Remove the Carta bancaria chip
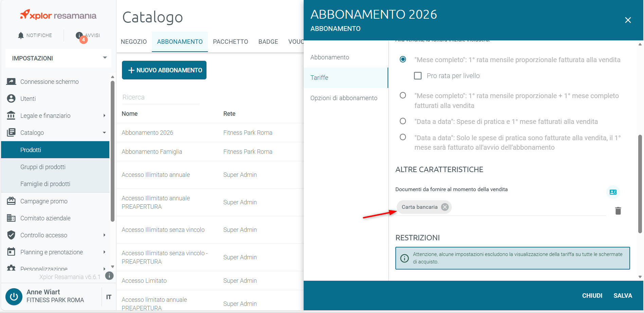The image size is (644, 313). 445,207
